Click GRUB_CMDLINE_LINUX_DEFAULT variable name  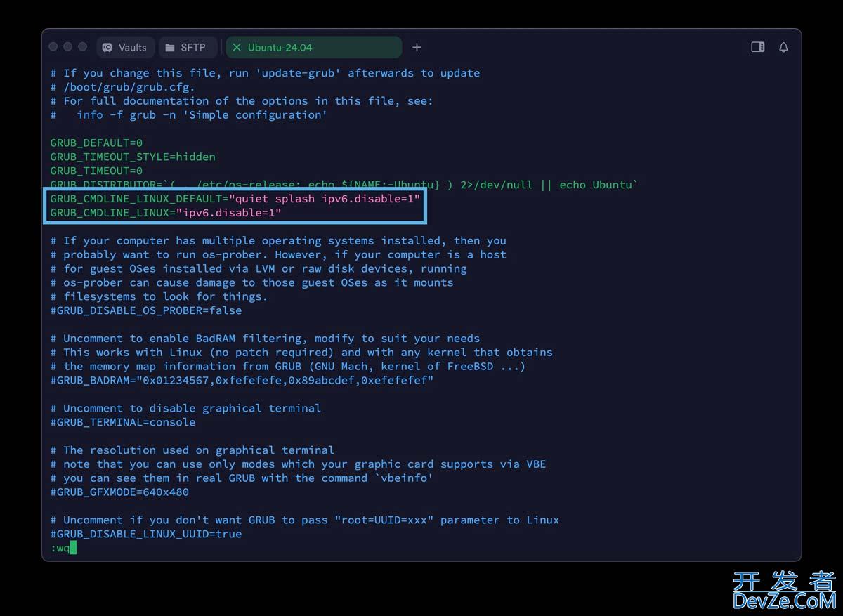[x=136, y=199]
